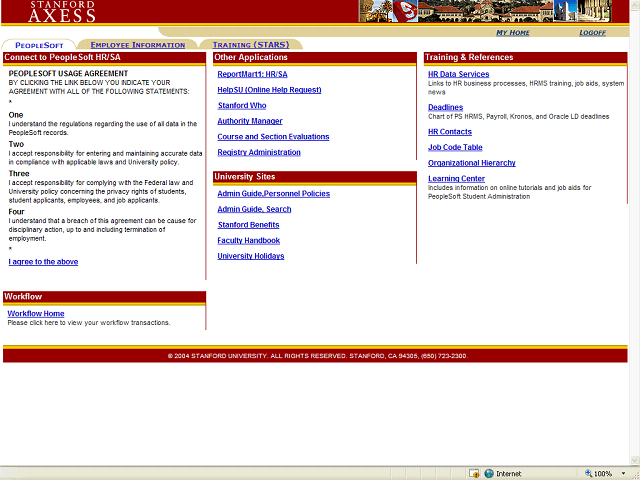Click the 100% zoom magnifier button

pos(599,473)
